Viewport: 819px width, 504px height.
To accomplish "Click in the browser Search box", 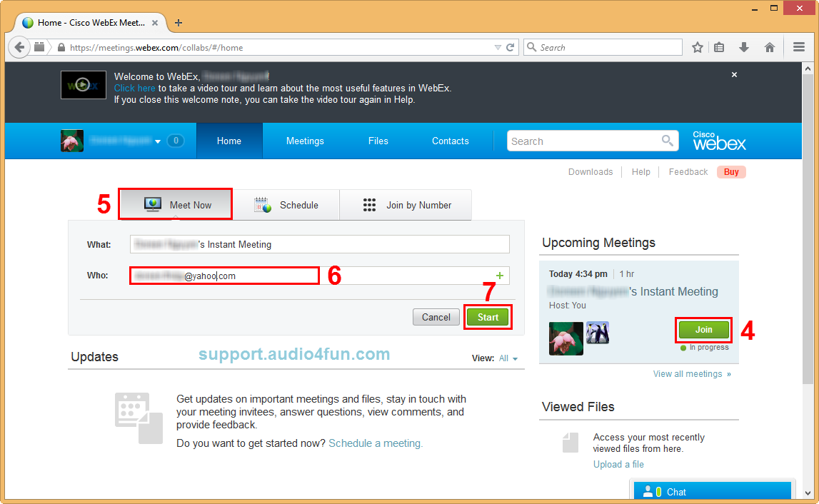I will 603,48.
